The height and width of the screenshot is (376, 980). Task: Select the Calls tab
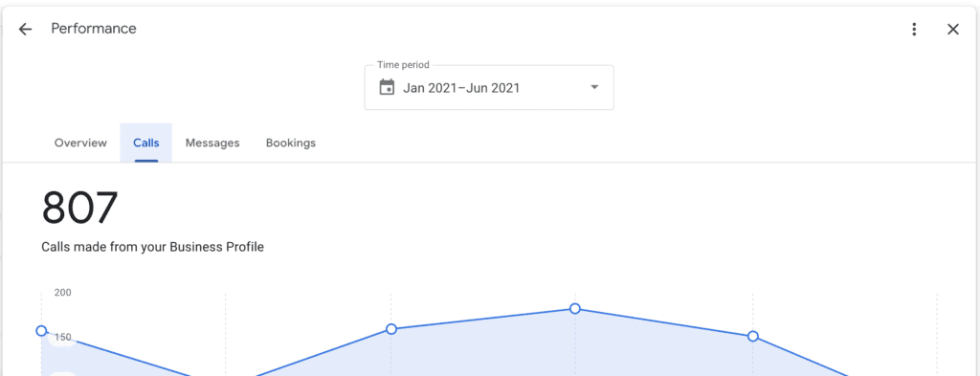[146, 143]
